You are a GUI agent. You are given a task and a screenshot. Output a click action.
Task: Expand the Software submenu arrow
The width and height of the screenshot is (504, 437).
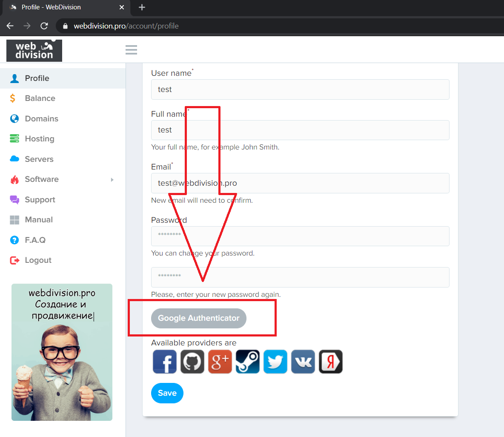coord(112,180)
